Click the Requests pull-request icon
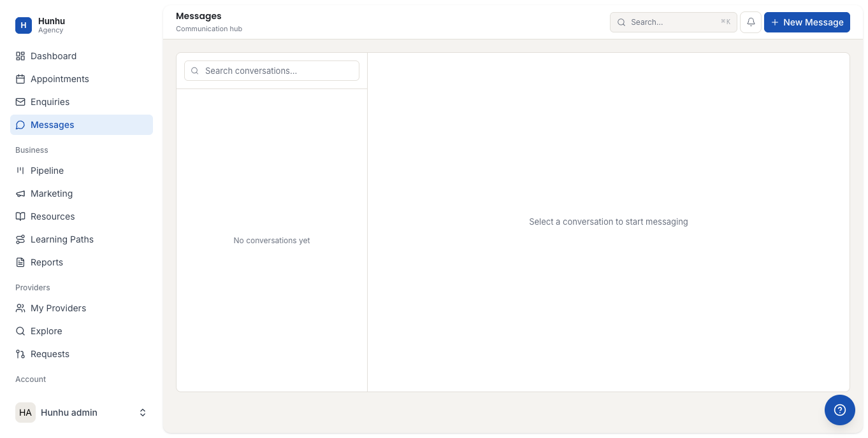The height and width of the screenshot is (438, 868). pyautogui.click(x=20, y=354)
